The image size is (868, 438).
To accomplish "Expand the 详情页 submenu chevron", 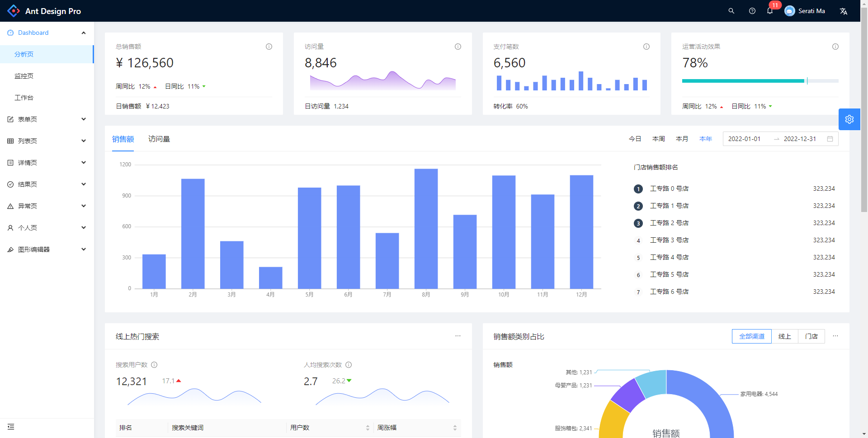I will [84, 163].
